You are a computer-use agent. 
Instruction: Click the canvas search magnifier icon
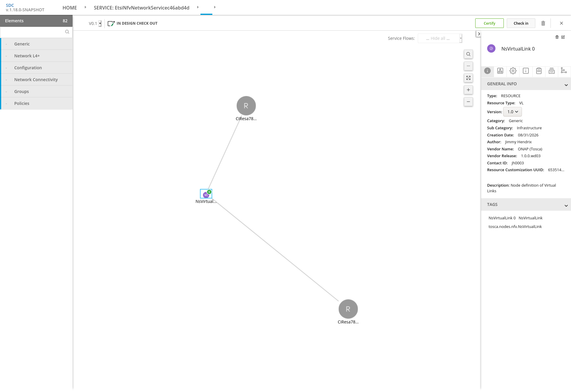[468, 54]
